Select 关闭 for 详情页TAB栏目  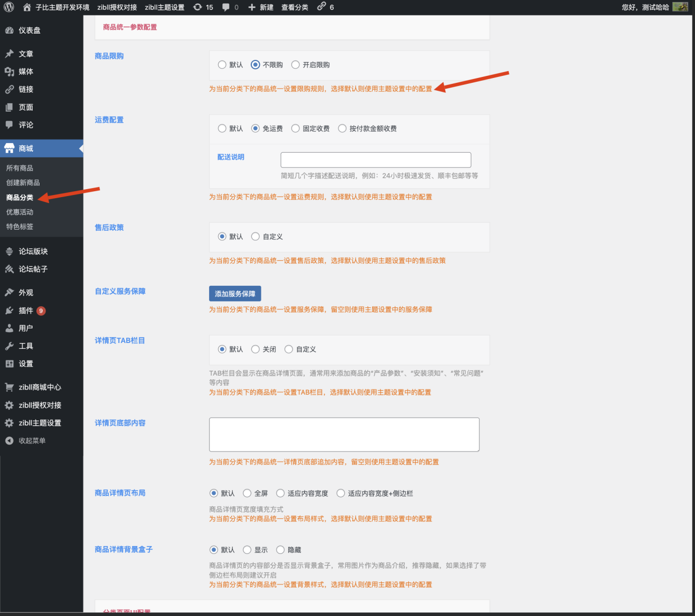(256, 349)
